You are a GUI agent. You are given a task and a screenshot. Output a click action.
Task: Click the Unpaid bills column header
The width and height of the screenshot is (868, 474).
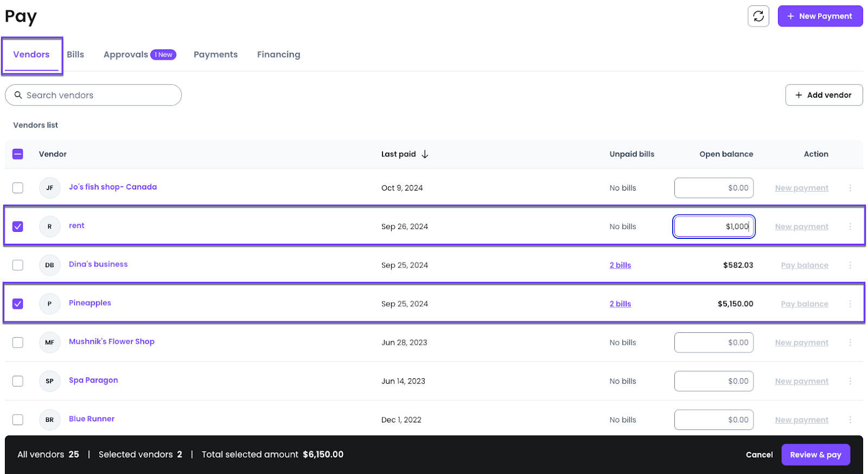[x=632, y=154]
